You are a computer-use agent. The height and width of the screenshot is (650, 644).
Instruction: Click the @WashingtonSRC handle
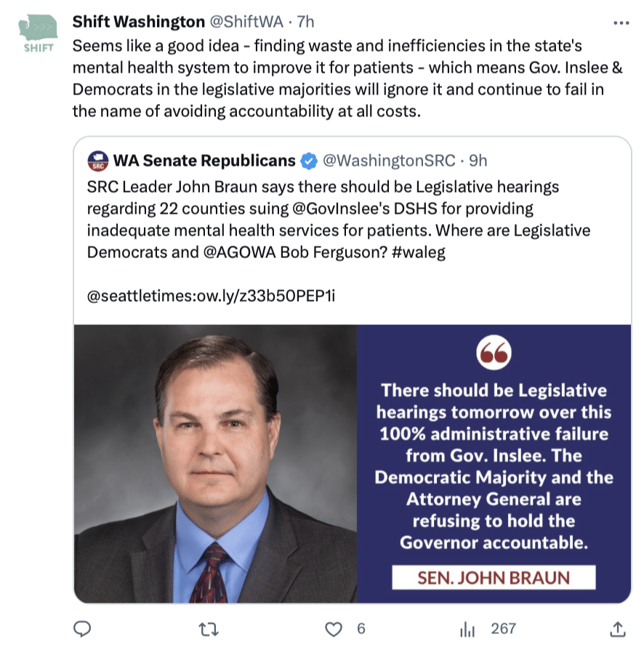point(388,161)
